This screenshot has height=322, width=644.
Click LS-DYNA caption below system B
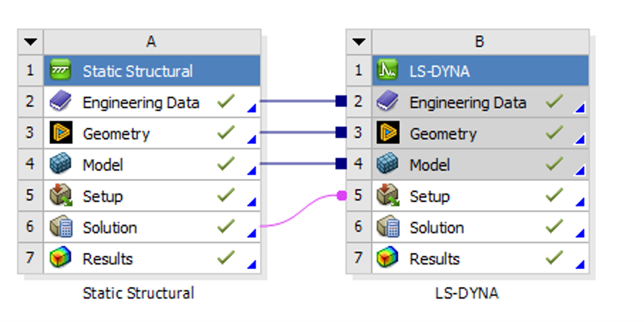(x=467, y=293)
